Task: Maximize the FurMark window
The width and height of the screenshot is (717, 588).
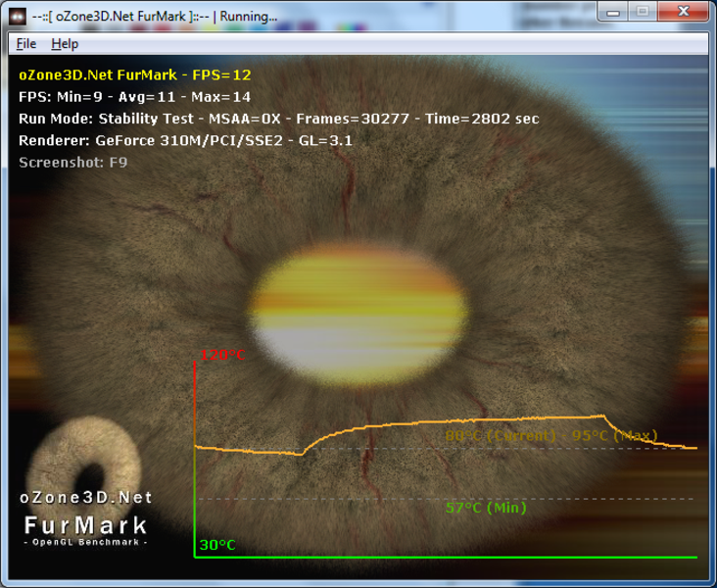Action: click(x=643, y=12)
